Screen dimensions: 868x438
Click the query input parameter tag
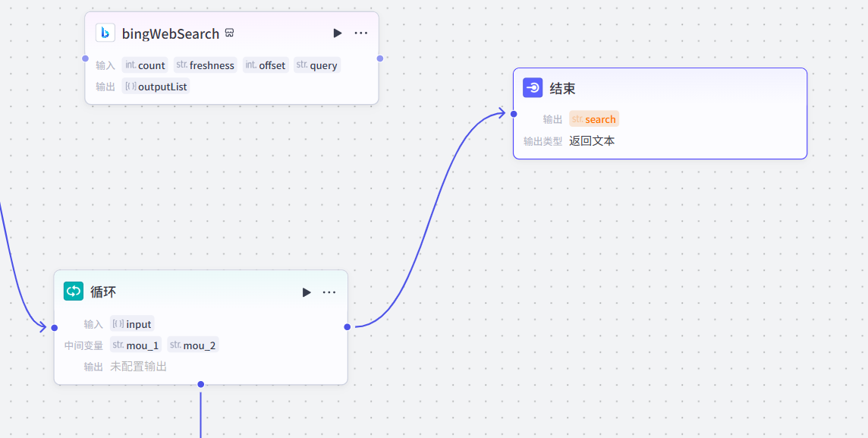point(317,65)
